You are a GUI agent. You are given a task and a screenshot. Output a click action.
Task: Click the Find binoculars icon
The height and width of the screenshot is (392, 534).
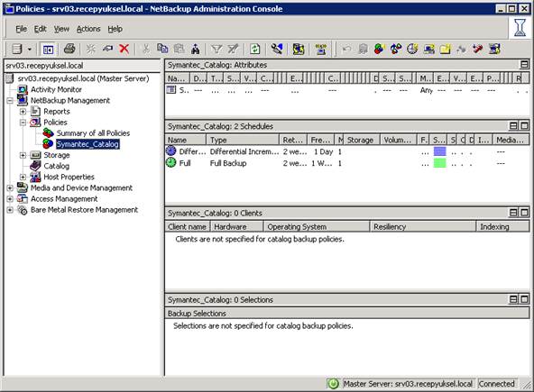(196, 49)
